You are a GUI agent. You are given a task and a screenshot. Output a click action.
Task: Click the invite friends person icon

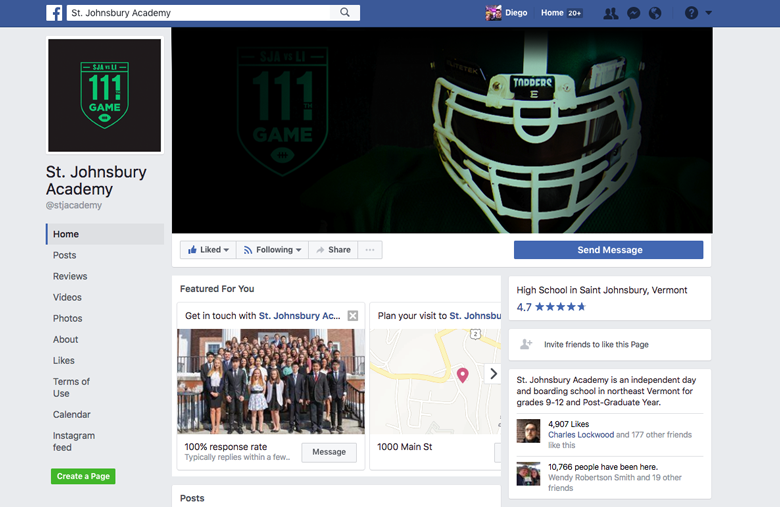click(526, 344)
